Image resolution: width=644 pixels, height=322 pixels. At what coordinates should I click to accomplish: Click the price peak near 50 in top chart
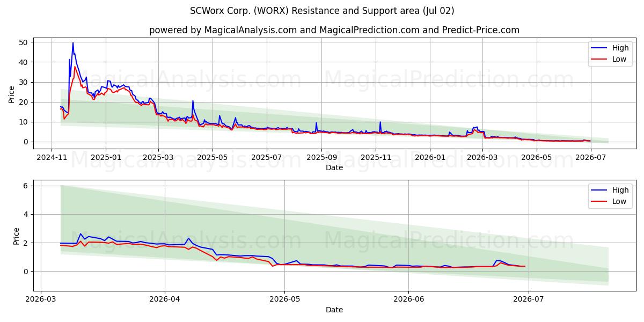(73, 43)
